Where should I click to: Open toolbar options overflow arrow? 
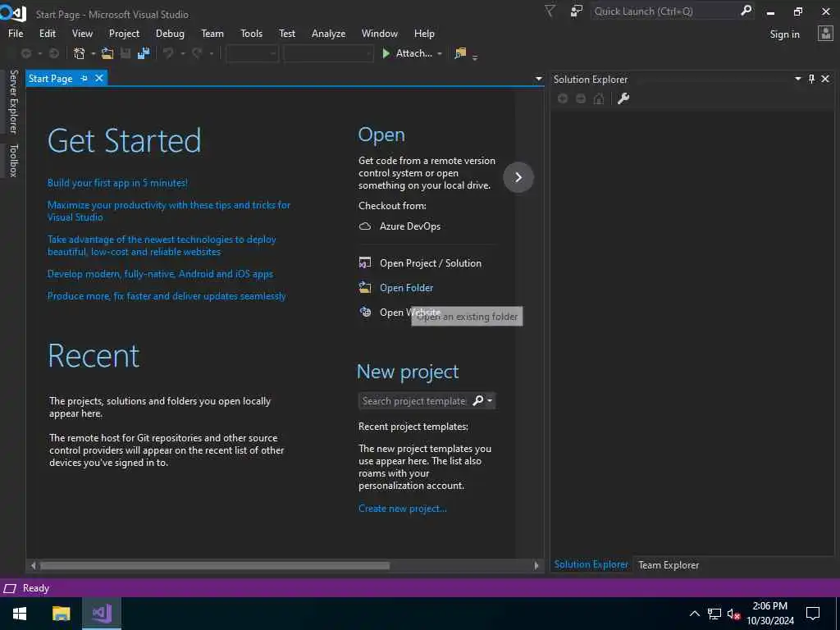coord(475,57)
